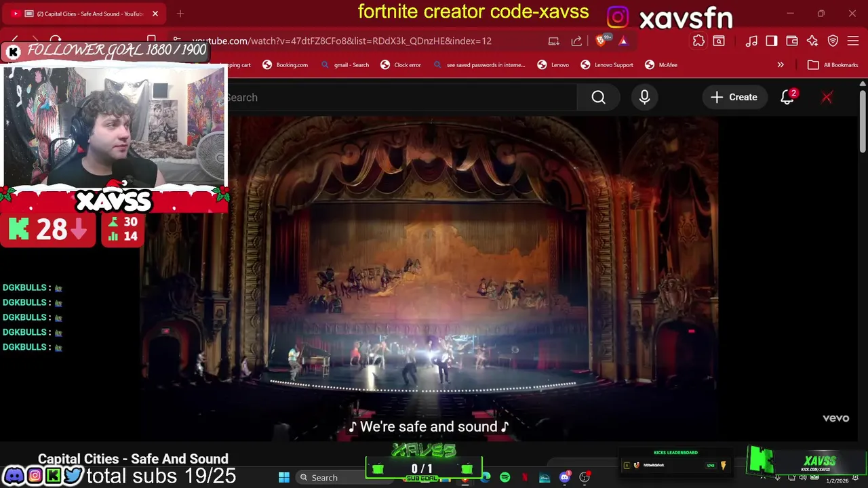Start YouTube voice search microphone

644,98
